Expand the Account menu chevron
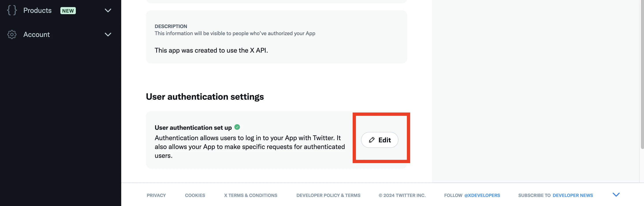Screen dimensions: 644x206 coord(108,34)
